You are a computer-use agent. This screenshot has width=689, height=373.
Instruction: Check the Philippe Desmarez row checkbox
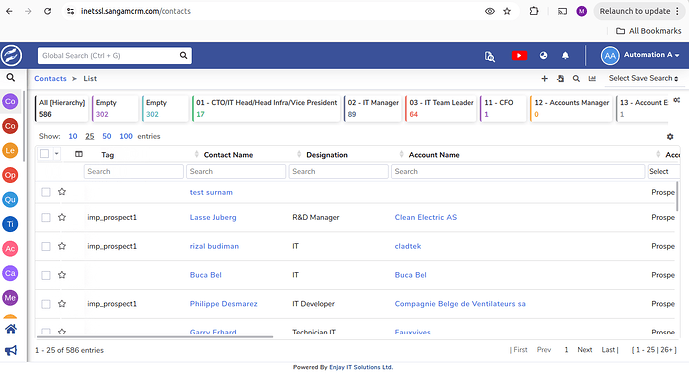46,304
